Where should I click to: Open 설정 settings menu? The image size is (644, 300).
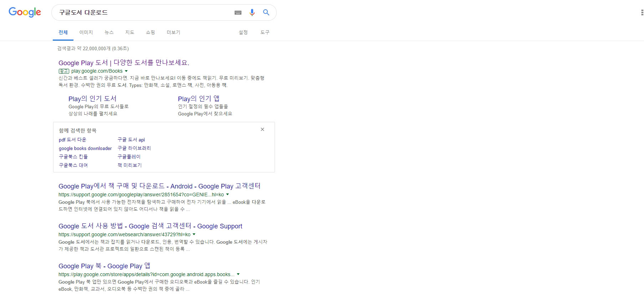click(x=243, y=32)
